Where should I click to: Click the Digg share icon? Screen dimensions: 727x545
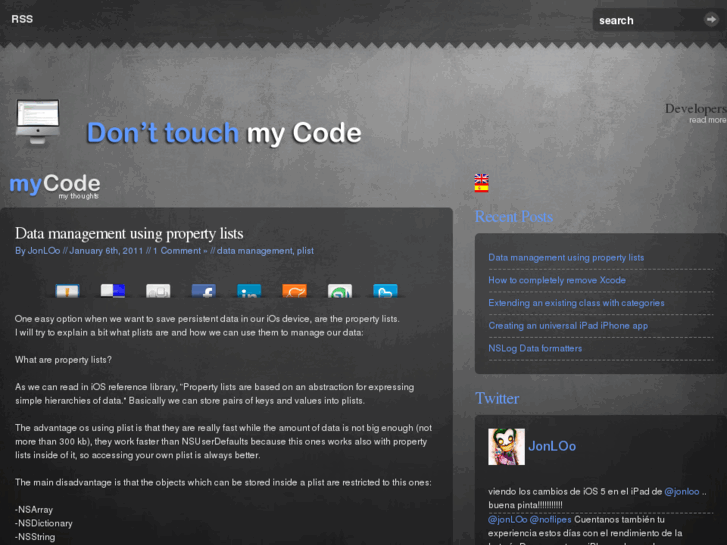pos(158,291)
